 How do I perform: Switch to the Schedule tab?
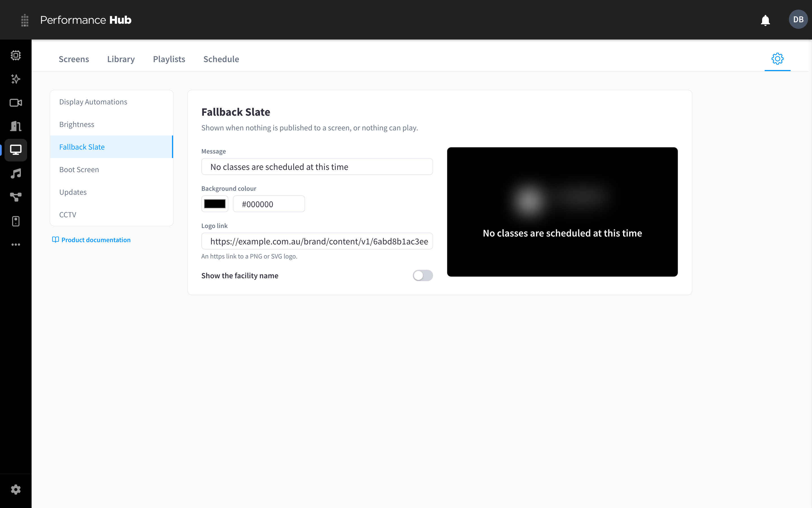pos(221,59)
